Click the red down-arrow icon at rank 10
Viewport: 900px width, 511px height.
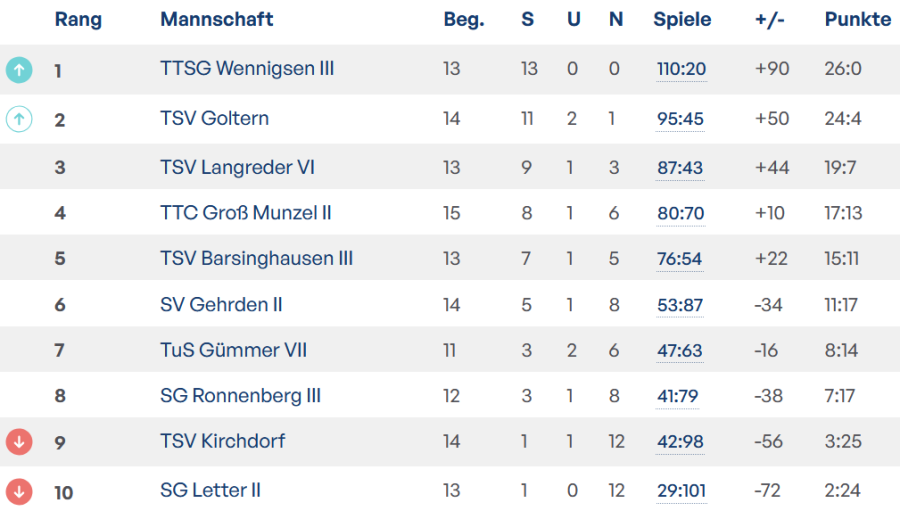(x=19, y=491)
